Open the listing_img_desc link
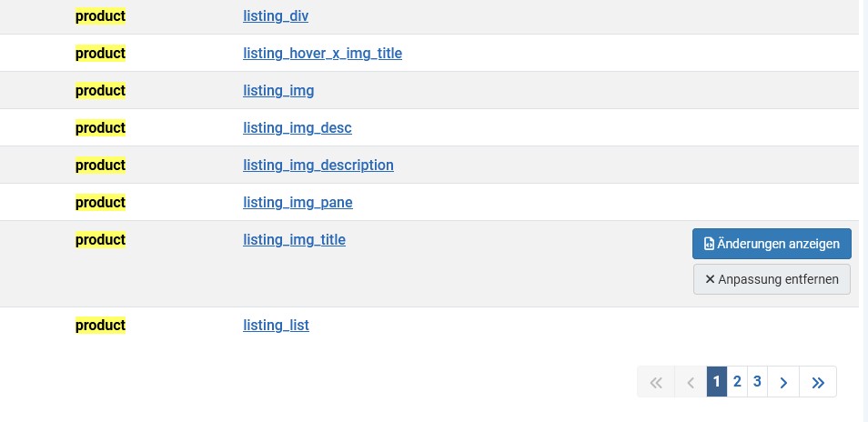This screenshot has height=422, width=868. point(298,127)
